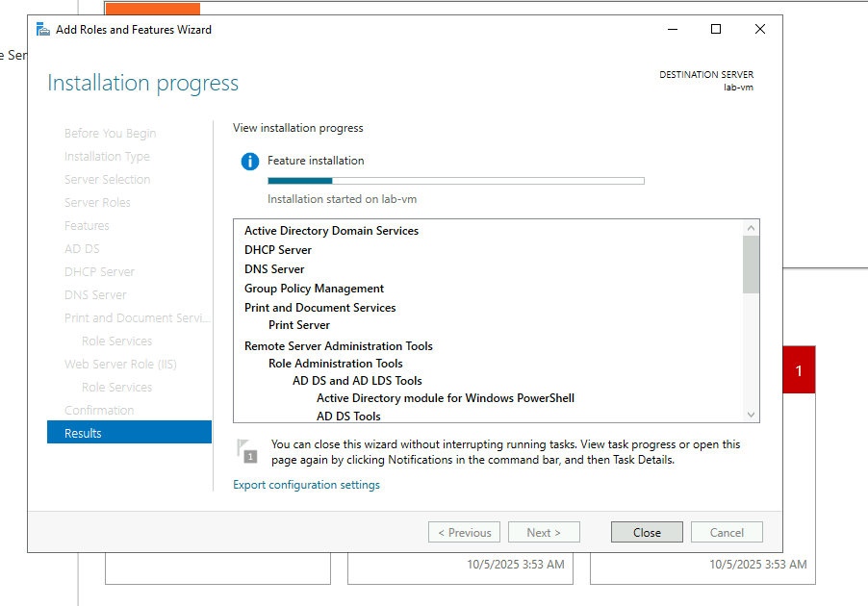Image resolution: width=868 pixels, height=606 pixels.
Task: Click Print and Document Services list entry
Action: (x=320, y=308)
